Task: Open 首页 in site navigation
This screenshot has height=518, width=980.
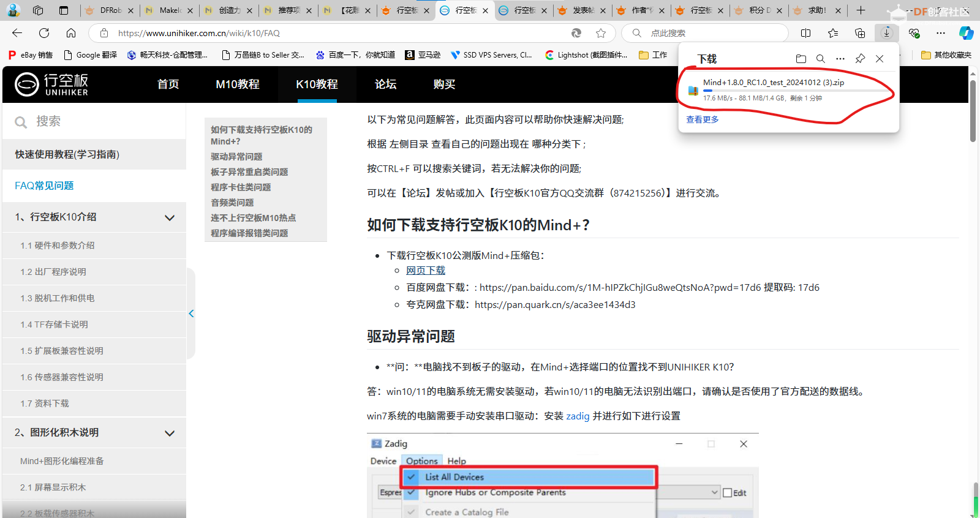Action: pyautogui.click(x=168, y=84)
